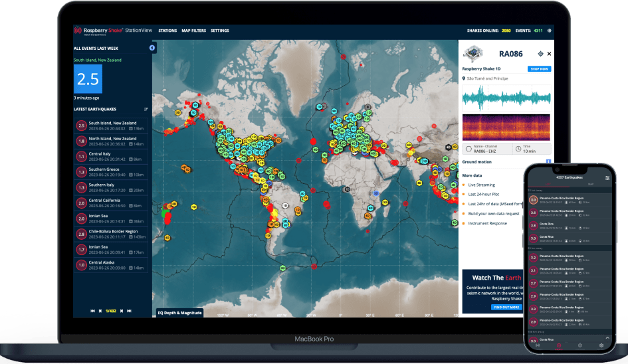628x364 pixels.
Task: Select the Costa Rica 3.8 row on phone
Action: click(x=570, y=225)
